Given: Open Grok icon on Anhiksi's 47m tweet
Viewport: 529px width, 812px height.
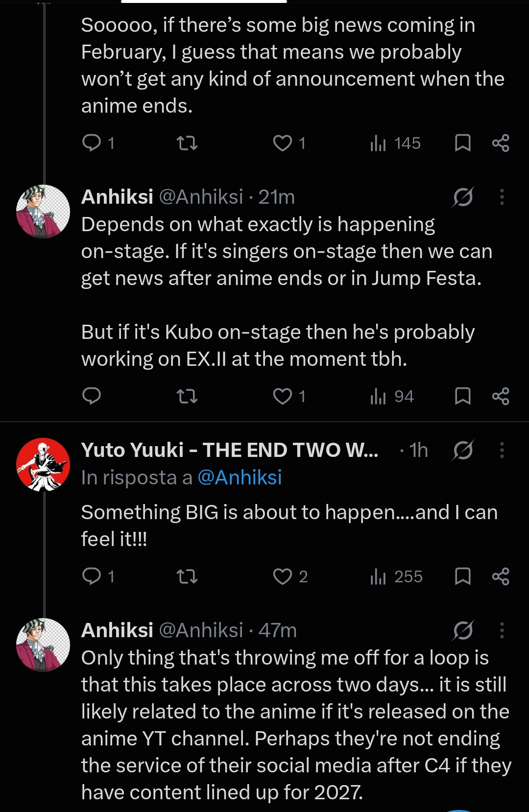Looking at the screenshot, I should [x=463, y=630].
